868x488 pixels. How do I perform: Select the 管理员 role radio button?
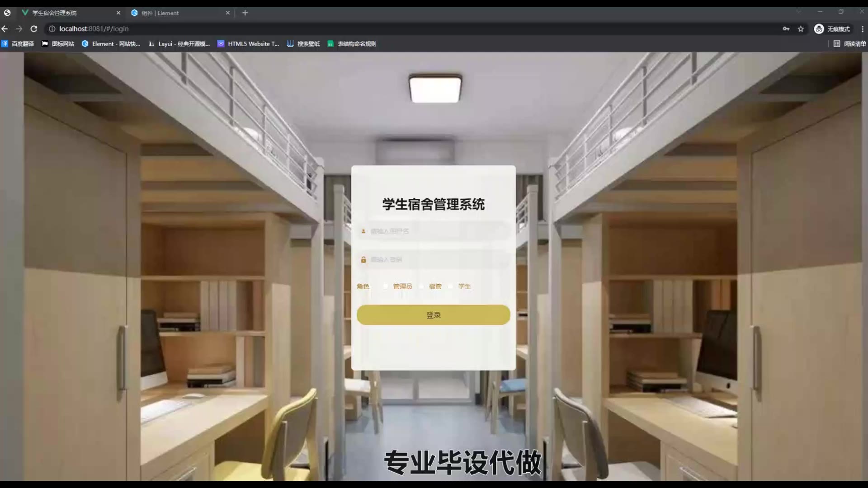386,286
